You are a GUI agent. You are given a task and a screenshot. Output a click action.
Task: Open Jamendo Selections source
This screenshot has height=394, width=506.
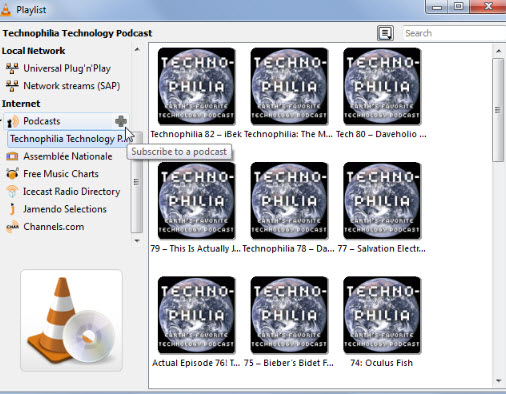coord(65,209)
